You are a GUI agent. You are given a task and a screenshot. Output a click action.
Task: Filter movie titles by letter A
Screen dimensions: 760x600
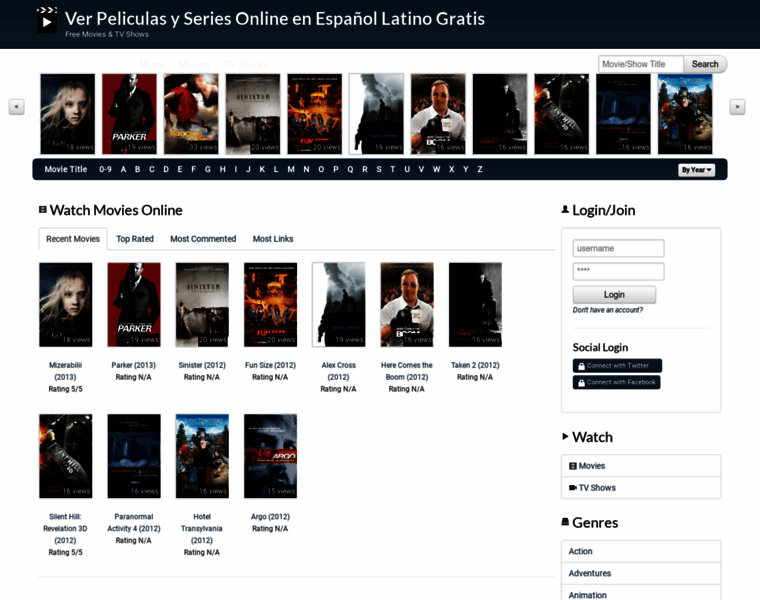tap(124, 169)
